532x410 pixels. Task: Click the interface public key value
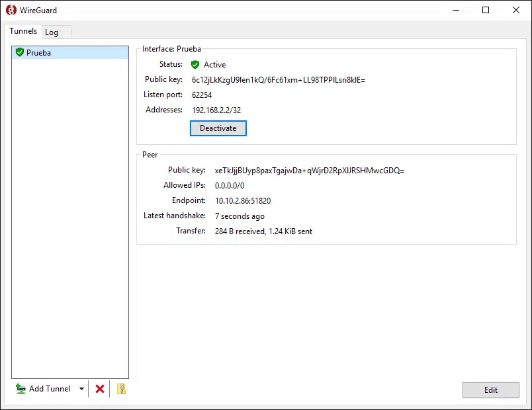pyautogui.click(x=278, y=80)
